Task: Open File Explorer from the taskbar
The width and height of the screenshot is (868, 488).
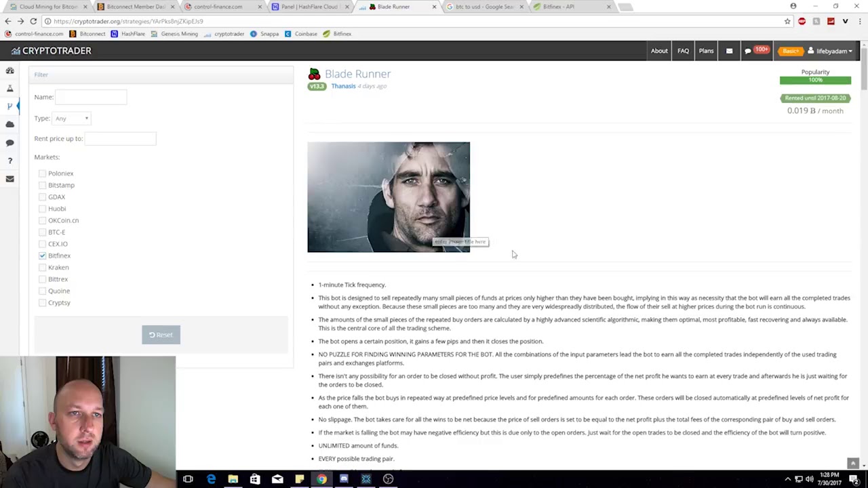Action: [233, 479]
